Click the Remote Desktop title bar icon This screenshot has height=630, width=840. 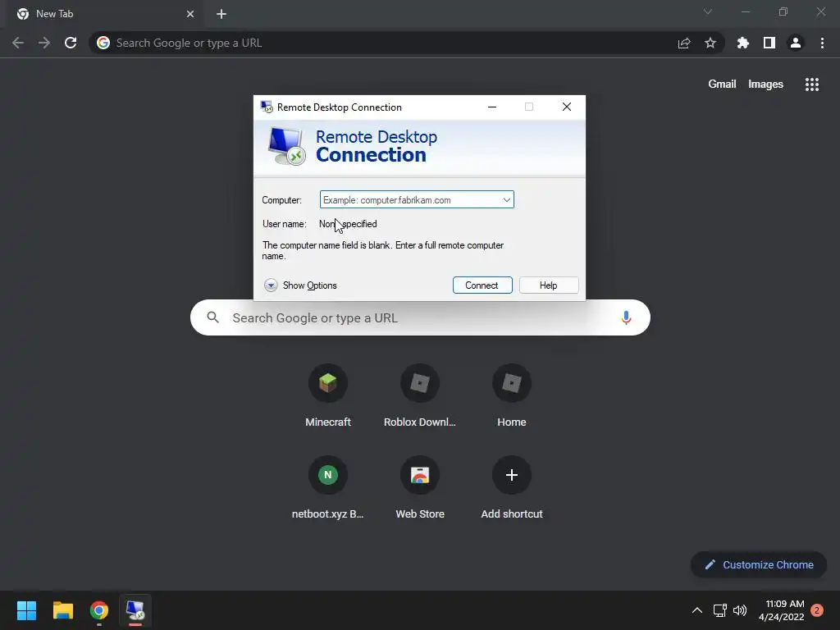tap(267, 107)
